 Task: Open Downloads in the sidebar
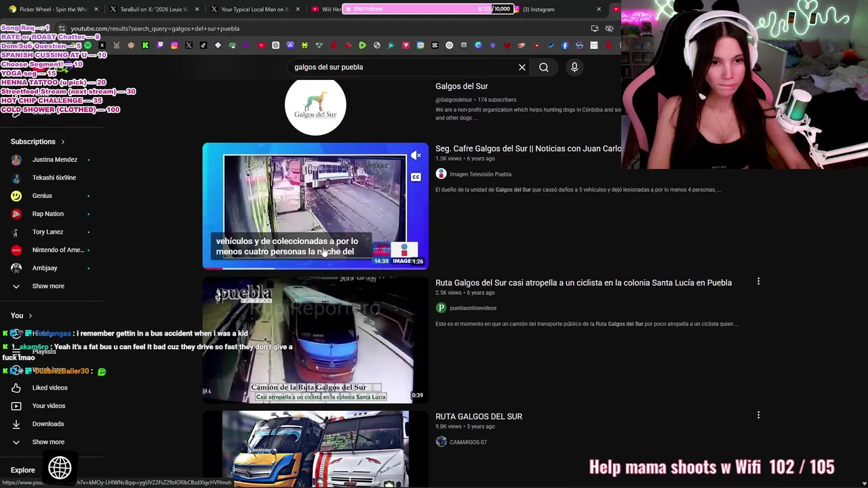click(48, 424)
